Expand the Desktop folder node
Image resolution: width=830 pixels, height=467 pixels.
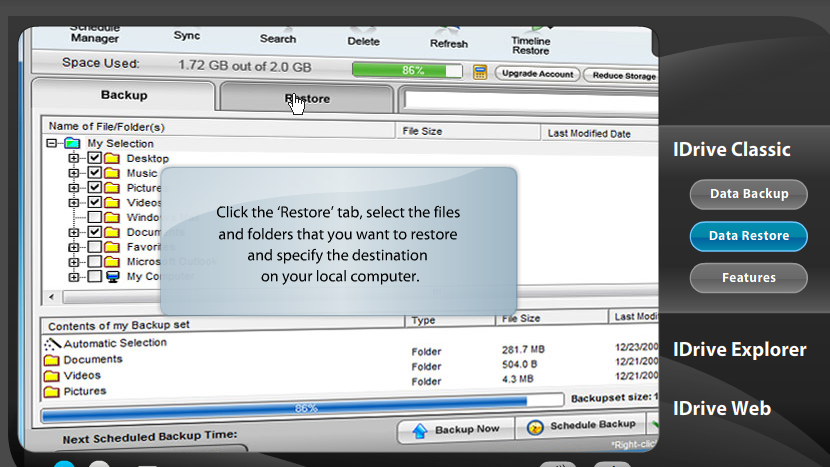[74, 158]
